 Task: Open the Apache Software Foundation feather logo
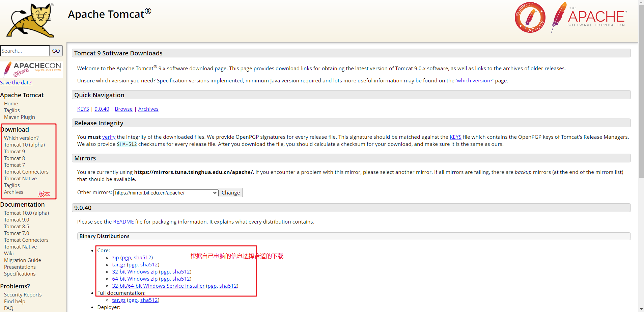589,17
